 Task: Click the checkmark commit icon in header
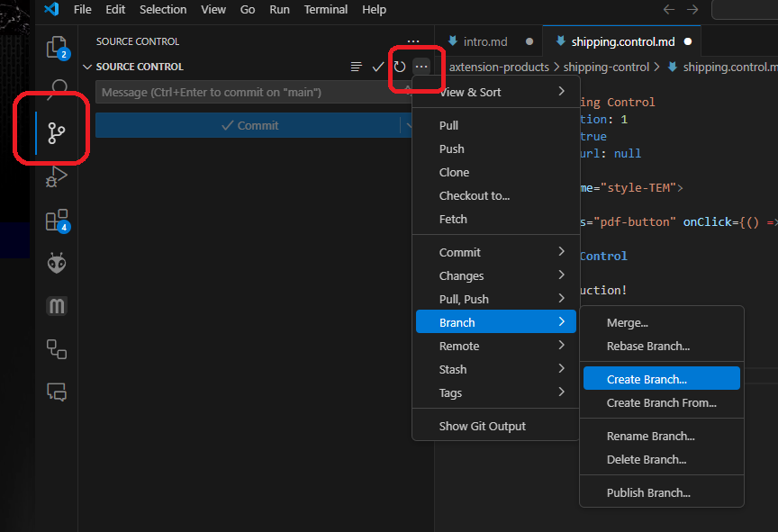pos(378,67)
